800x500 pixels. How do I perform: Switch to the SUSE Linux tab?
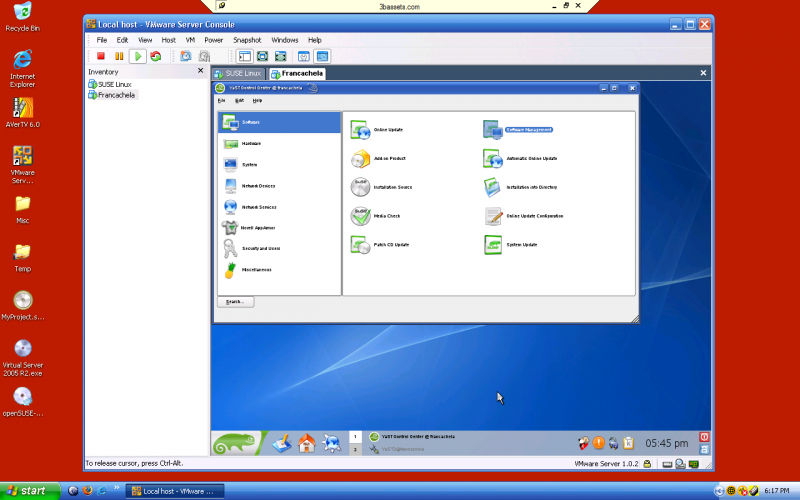[237, 74]
